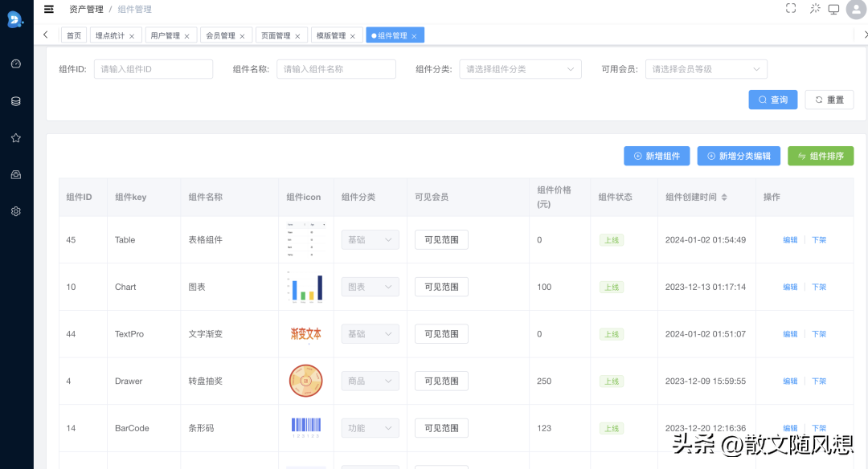Open the dashboard gauge icon in sidebar
Image resolution: width=868 pixels, height=469 pixels.
point(16,63)
